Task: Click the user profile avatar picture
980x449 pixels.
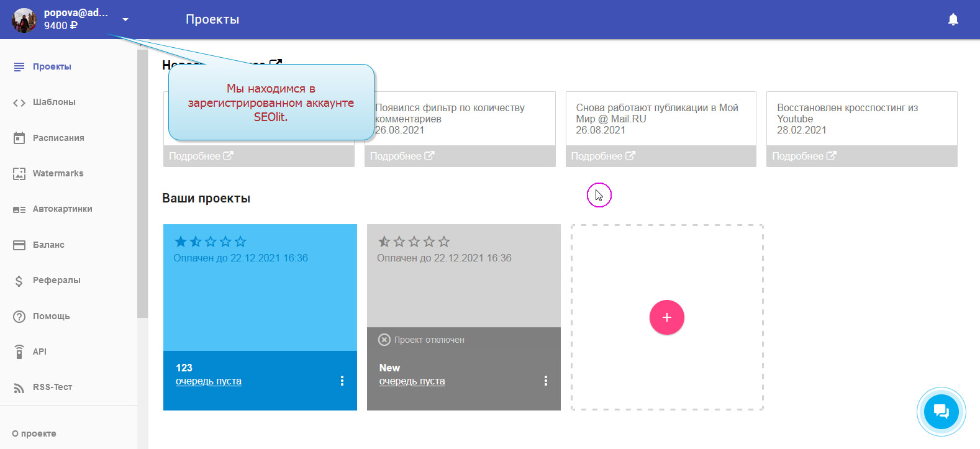Action: [x=24, y=20]
